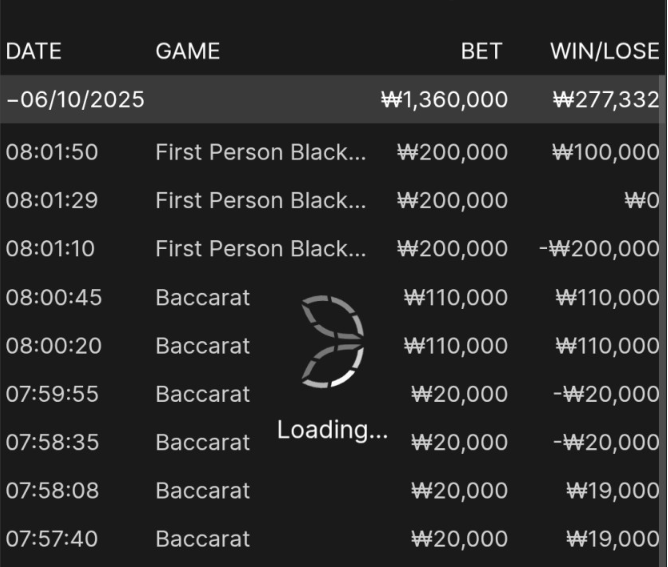Image resolution: width=668 pixels, height=567 pixels.
Task: Click the ₩1,360,000 total bet amount
Action: [x=444, y=100]
